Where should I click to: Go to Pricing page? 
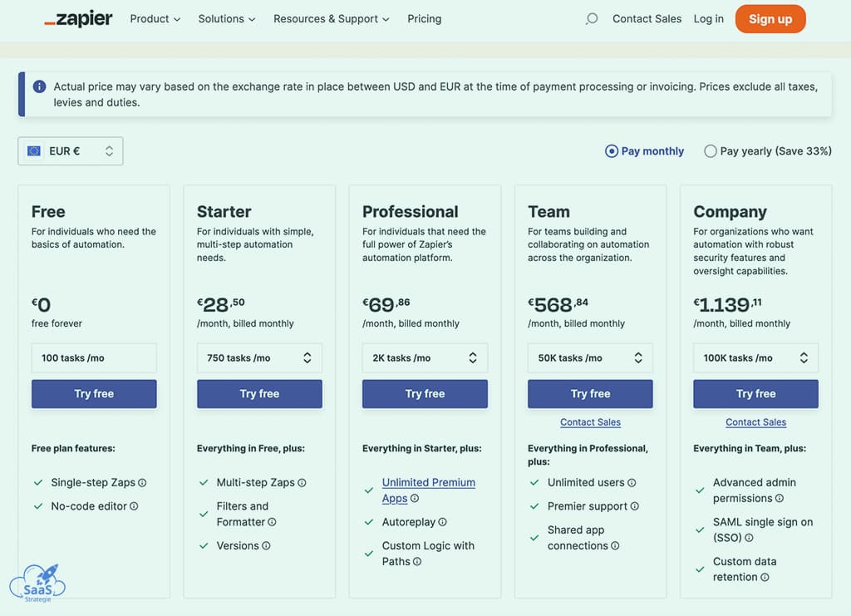coord(425,19)
